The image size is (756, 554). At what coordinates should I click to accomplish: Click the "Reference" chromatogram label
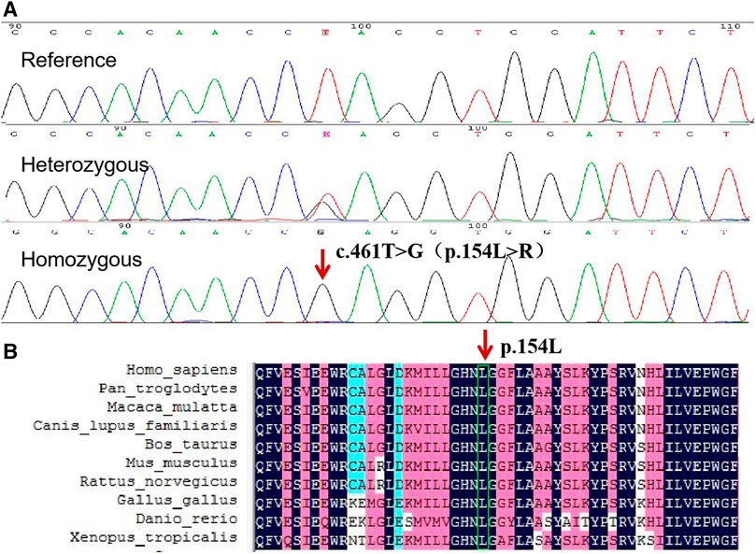pos(68,61)
